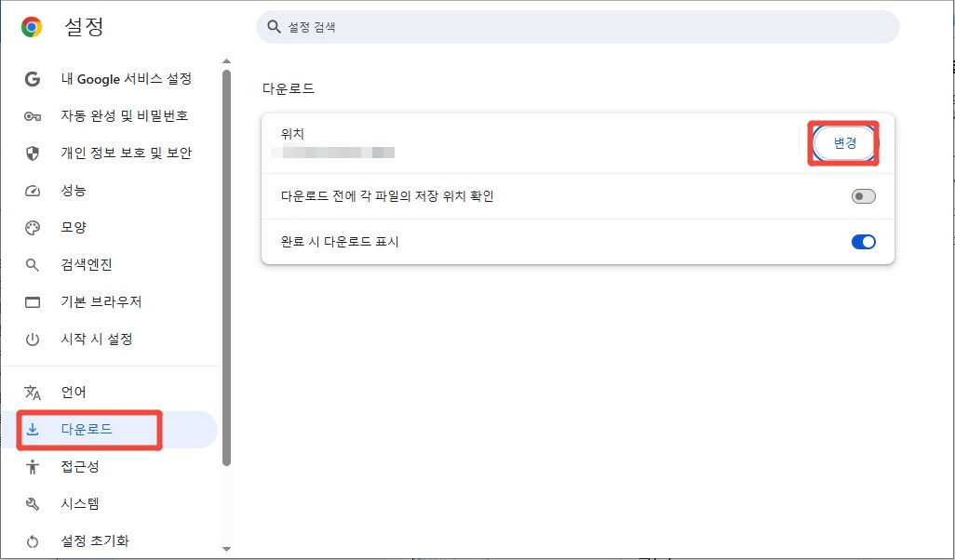Click the 다운로드 section heading
Viewport: 955px width, 560px height.
coord(289,89)
